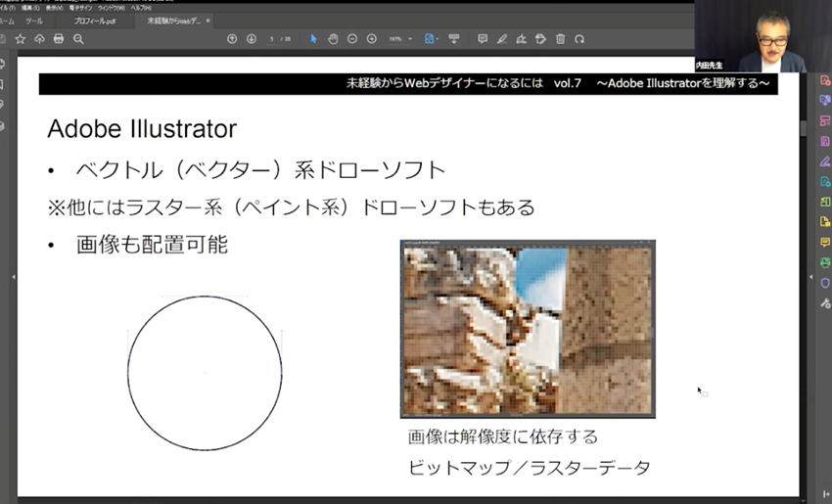The image size is (832, 504).
Task: Zoom out with the minus circle button
Action: click(x=352, y=39)
